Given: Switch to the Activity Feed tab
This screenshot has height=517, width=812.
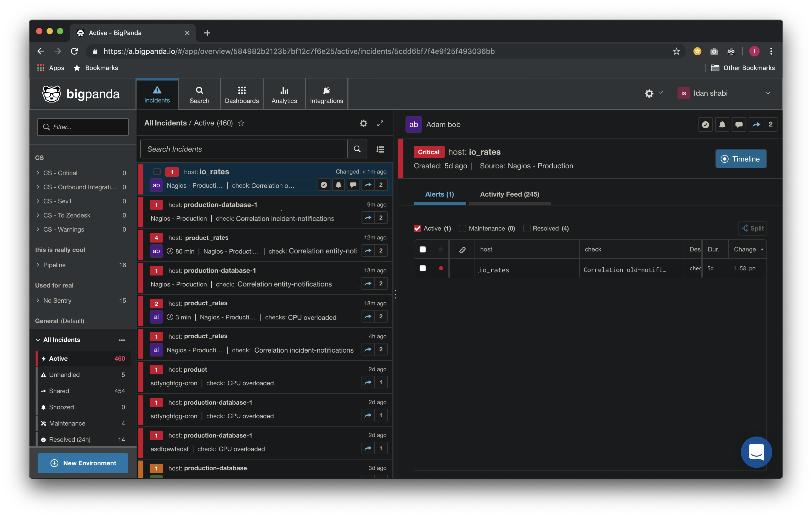Looking at the screenshot, I should 509,194.
